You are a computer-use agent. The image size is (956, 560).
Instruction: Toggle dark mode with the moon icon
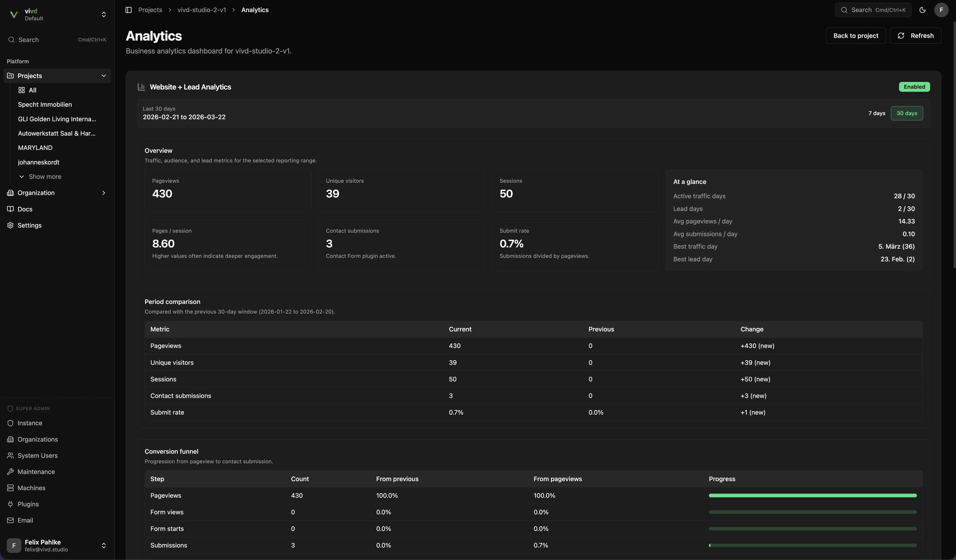pyautogui.click(x=923, y=10)
